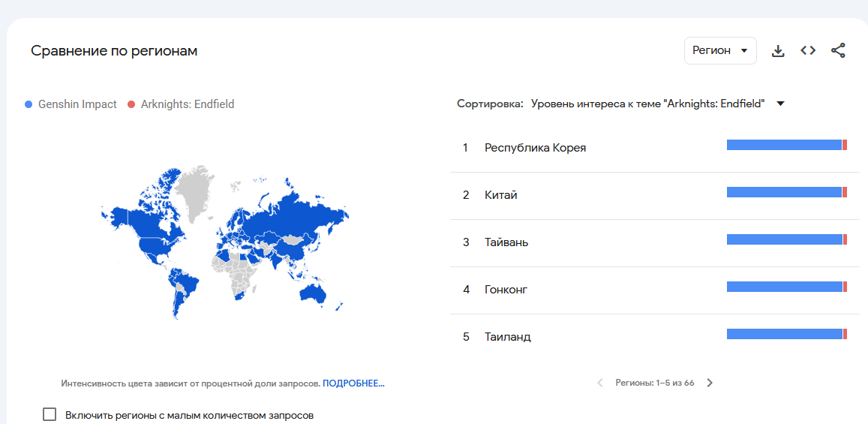Click the Таиланд comparison bar
The height and width of the screenshot is (424, 868).
[x=786, y=334]
